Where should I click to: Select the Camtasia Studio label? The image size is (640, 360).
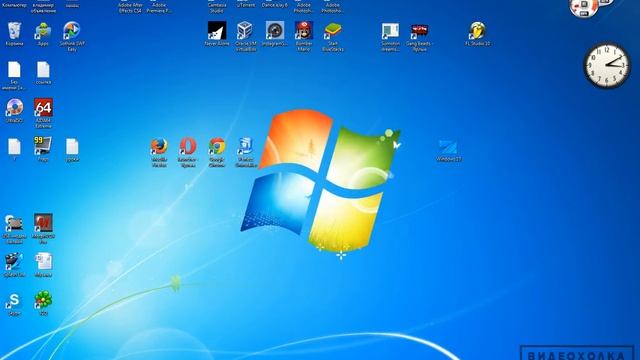pos(217,7)
